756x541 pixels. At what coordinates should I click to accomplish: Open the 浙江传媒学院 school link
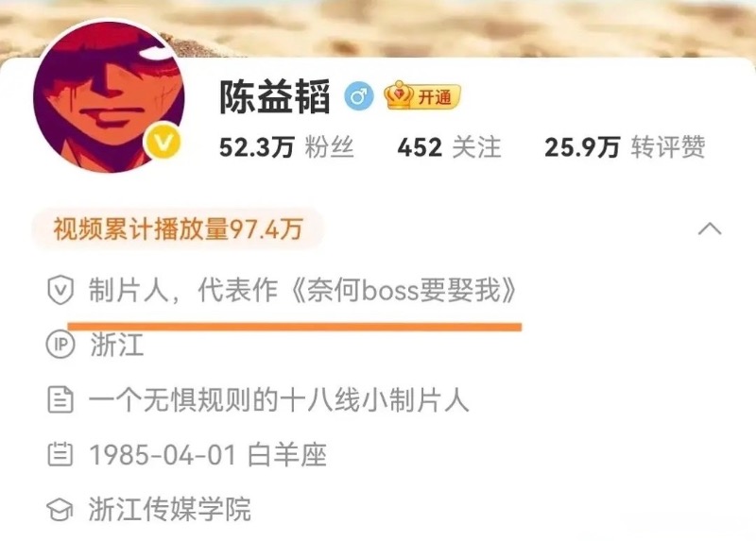[x=170, y=509]
